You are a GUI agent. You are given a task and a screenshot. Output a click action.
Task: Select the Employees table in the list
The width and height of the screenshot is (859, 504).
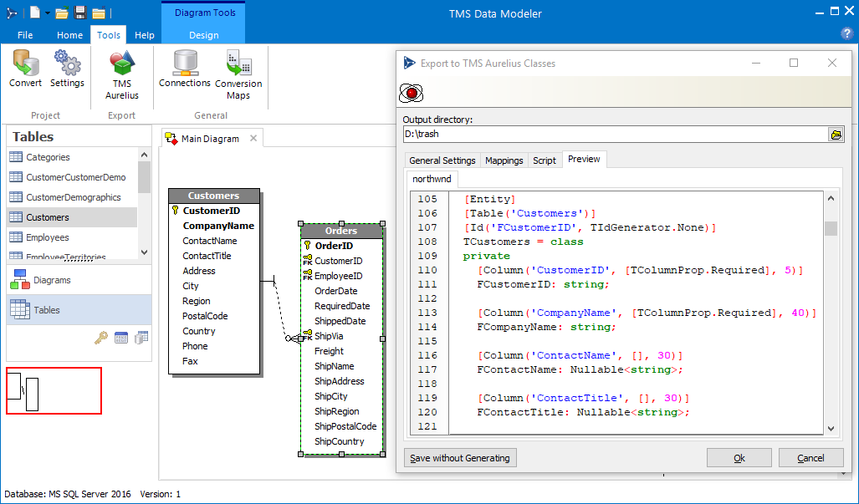tap(48, 237)
